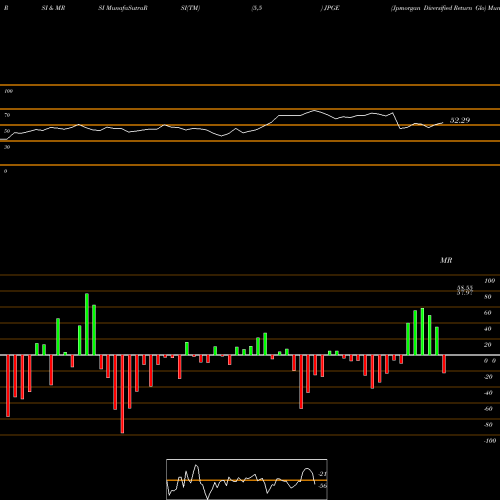Click the RSI axis label 100
The image size is (500, 500).
click(x=8, y=91)
